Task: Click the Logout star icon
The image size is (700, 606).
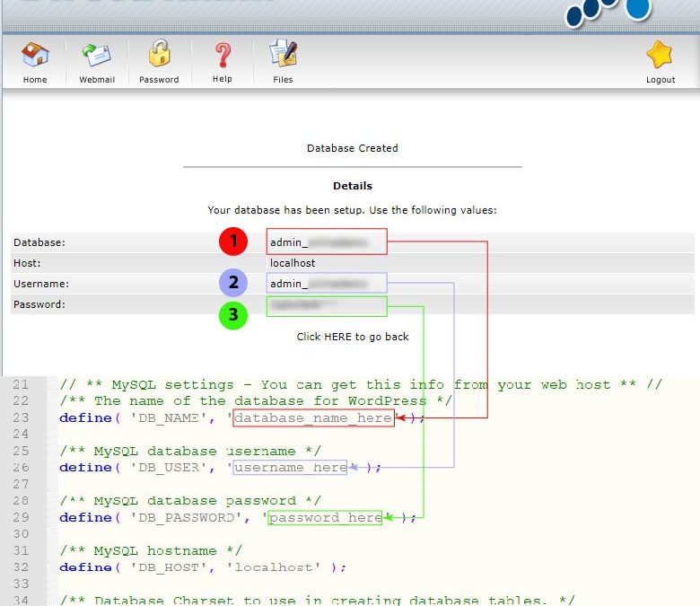Action: (660, 55)
